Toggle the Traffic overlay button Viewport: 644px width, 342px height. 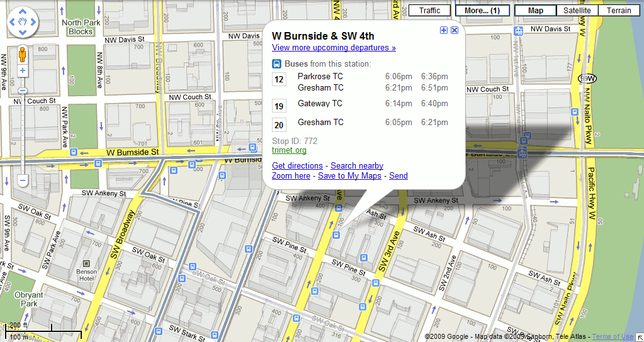[429, 11]
